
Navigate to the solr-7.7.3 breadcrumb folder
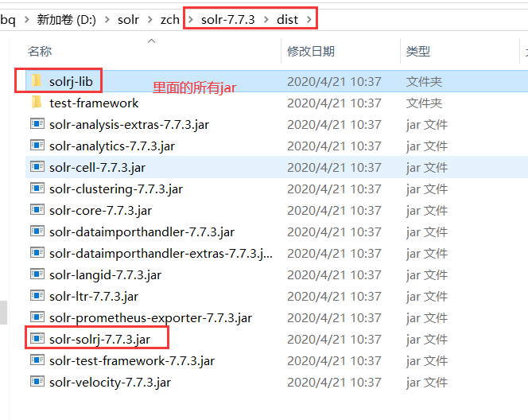pyautogui.click(x=228, y=20)
